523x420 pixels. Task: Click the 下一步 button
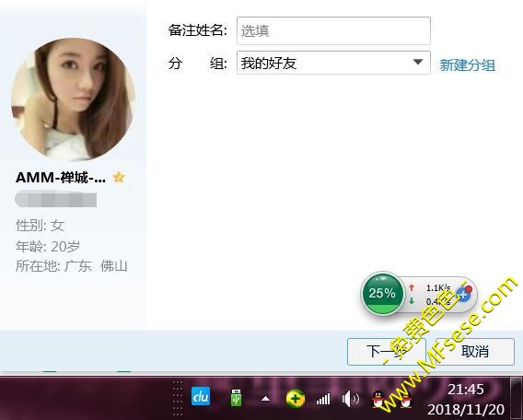pyautogui.click(x=386, y=352)
